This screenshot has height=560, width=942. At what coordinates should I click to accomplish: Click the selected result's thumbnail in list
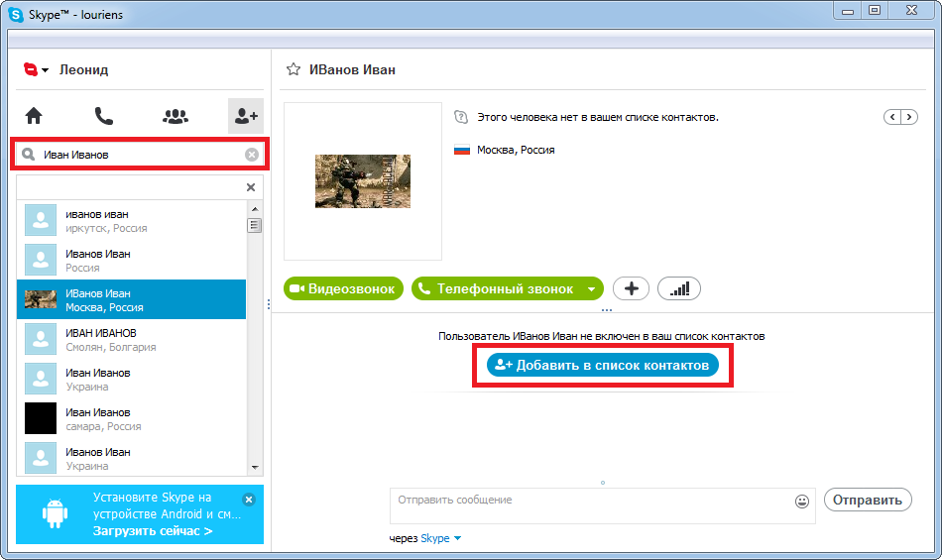(x=41, y=299)
